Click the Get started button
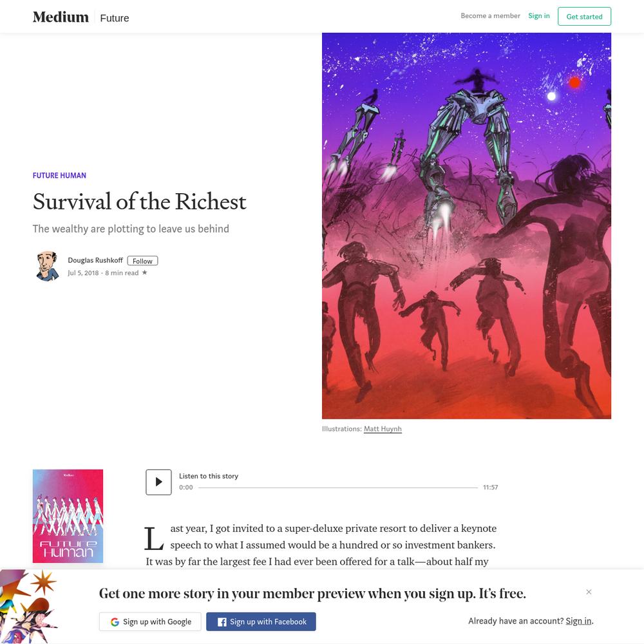Screen dimensions: 644x644 point(584,17)
